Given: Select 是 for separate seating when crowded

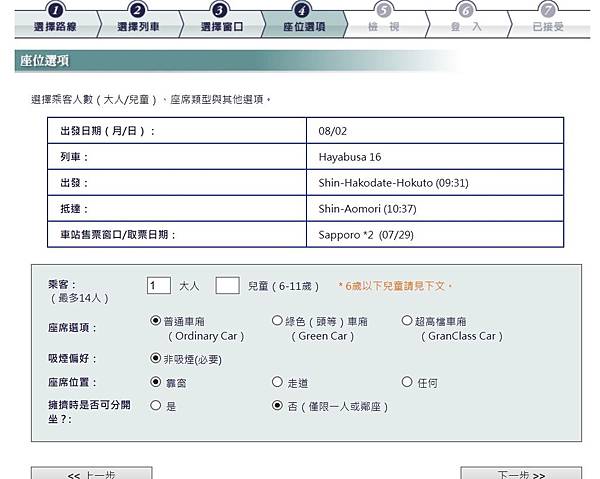Looking at the screenshot, I should point(155,405).
